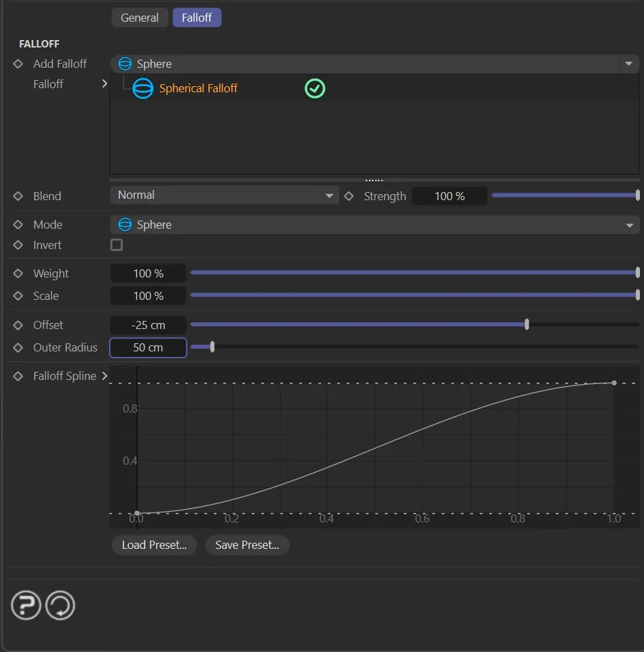Open the Mode Sphere dropdown
The width and height of the screenshot is (644, 652).
[x=375, y=225]
